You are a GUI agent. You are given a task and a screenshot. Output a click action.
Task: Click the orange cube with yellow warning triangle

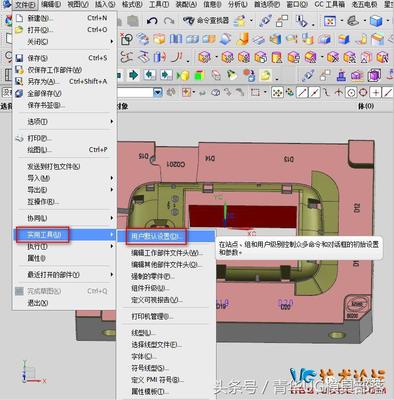coord(277,57)
